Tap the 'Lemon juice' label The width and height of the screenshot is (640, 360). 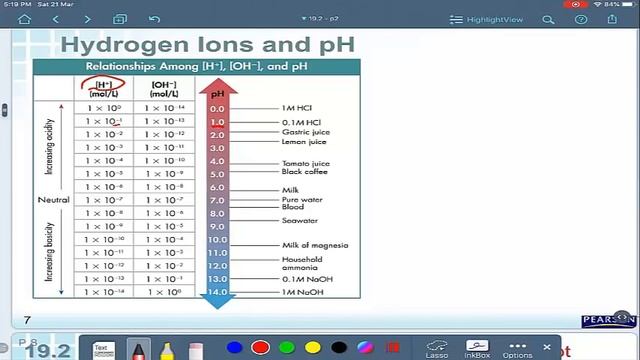[304, 142]
